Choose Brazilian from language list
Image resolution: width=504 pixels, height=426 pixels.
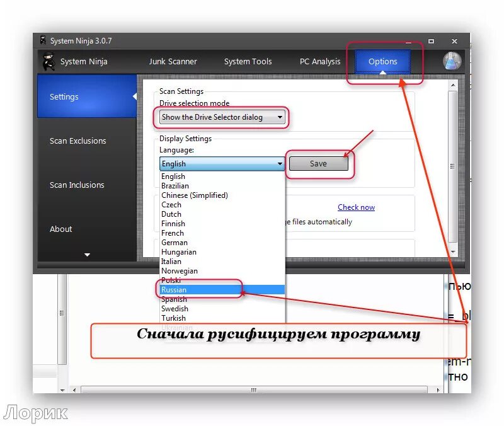click(x=222, y=186)
